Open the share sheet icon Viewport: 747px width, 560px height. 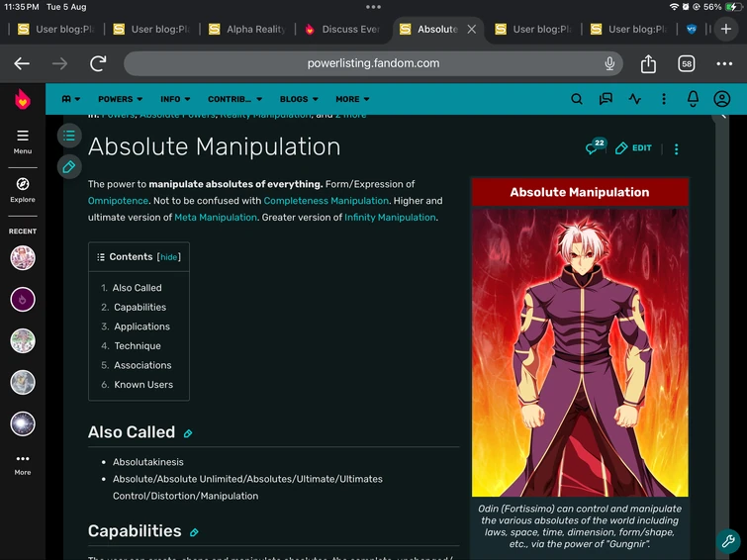coord(648,63)
